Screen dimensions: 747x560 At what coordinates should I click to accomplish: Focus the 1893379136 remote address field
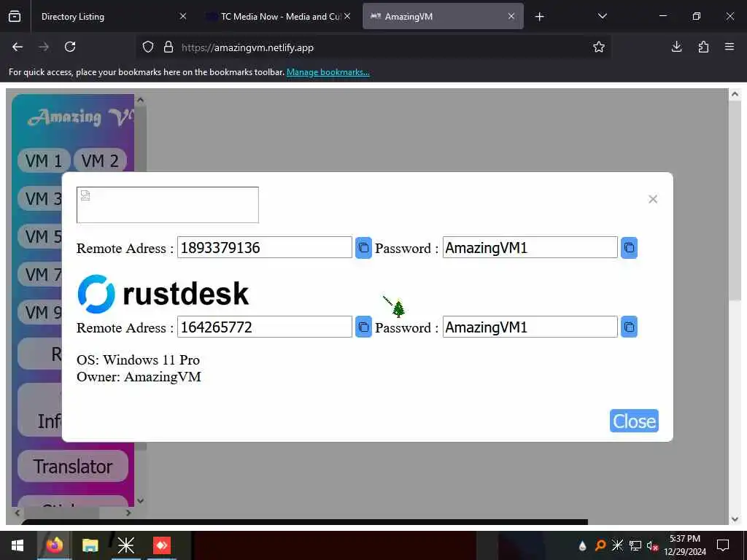coord(264,248)
